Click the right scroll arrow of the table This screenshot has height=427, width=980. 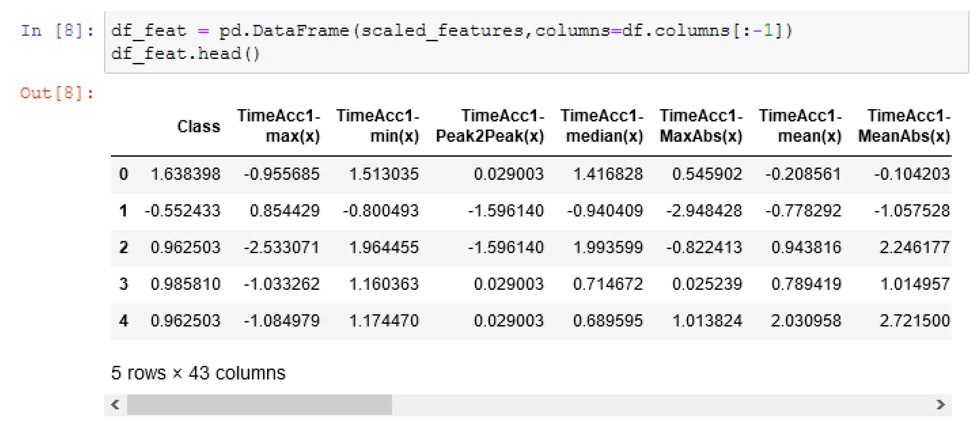940,404
